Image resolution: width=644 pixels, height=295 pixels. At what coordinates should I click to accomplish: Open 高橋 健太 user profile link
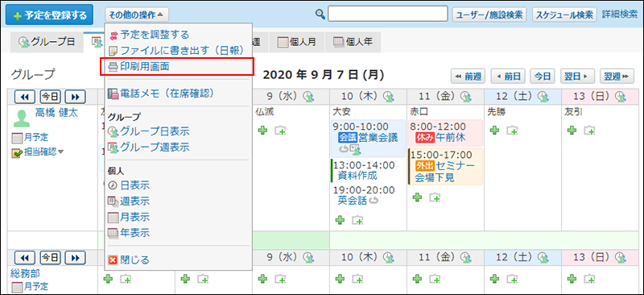pos(56,112)
